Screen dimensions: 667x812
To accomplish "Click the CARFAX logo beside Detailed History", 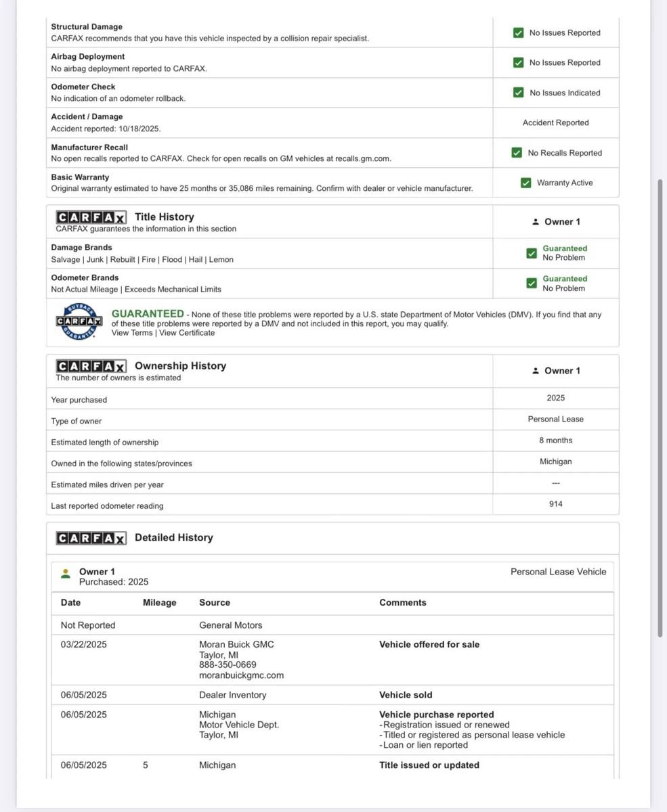I will pyautogui.click(x=91, y=538).
